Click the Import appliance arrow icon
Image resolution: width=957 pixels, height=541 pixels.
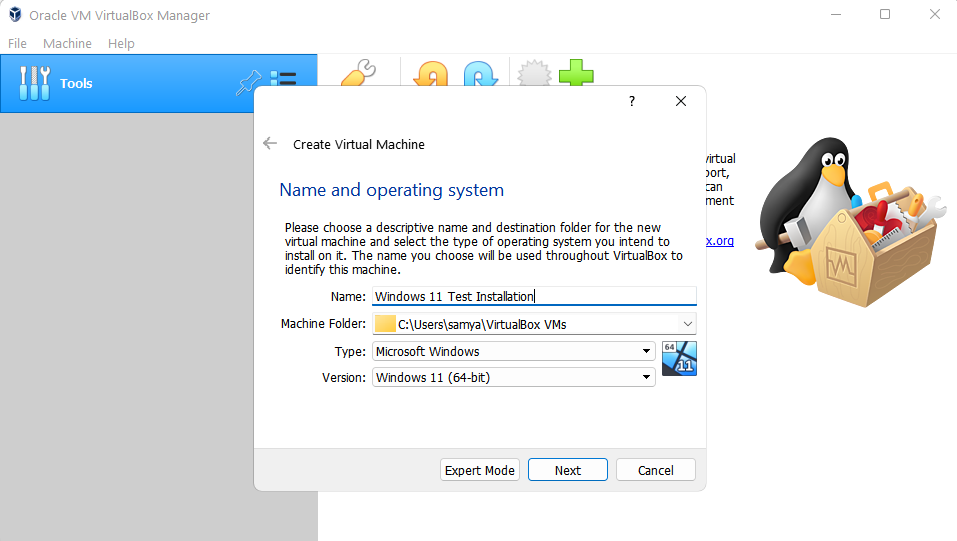pos(430,73)
